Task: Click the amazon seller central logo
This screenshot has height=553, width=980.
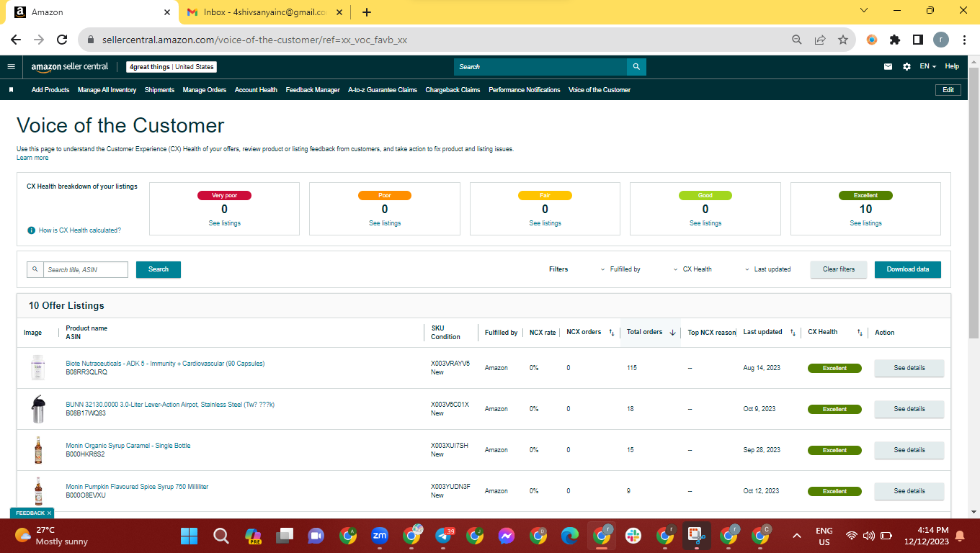Action: [x=70, y=67]
